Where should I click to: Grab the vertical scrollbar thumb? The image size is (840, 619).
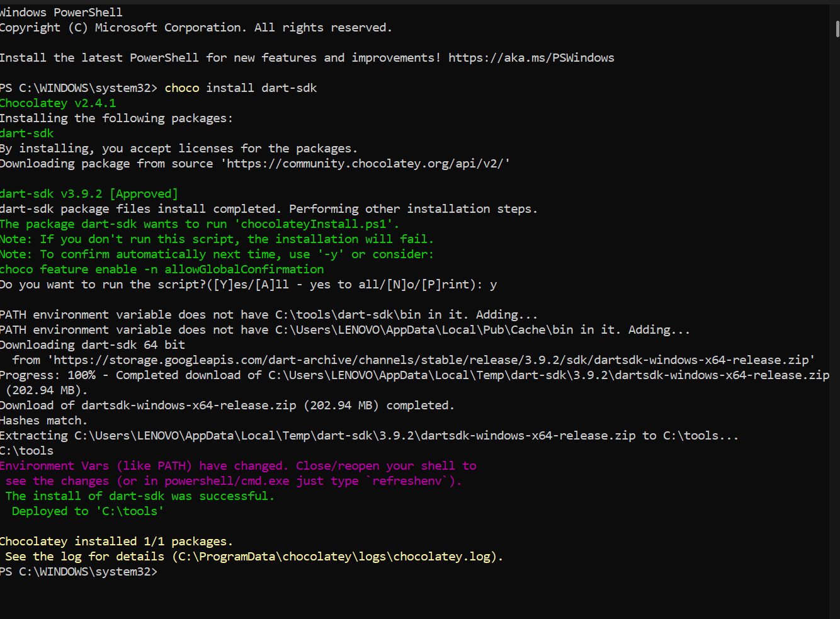[837, 29]
